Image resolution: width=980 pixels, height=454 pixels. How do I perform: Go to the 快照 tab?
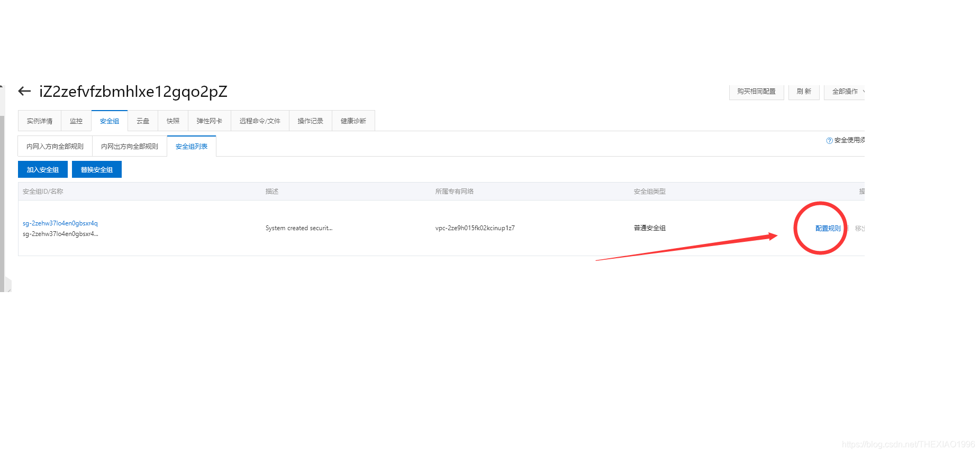173,121
